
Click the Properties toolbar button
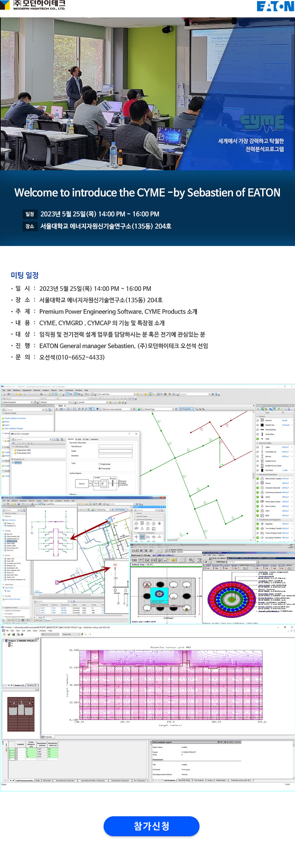186,409
